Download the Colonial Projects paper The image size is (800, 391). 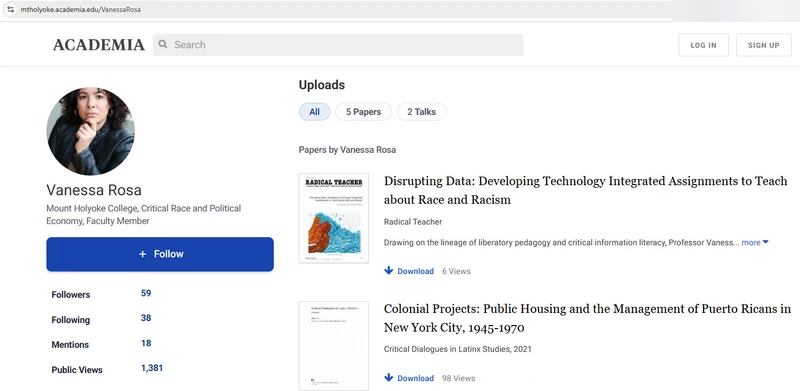(x=409, y=378)
